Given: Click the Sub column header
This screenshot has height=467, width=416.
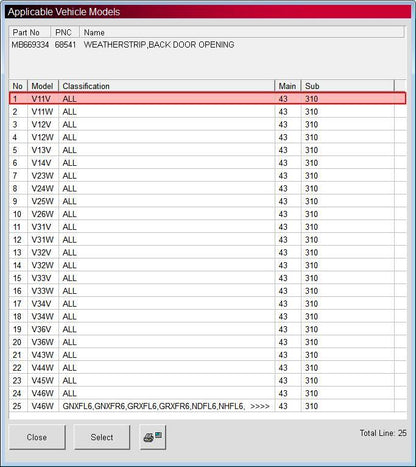Looking at the screenshot, I should [348, 86].
